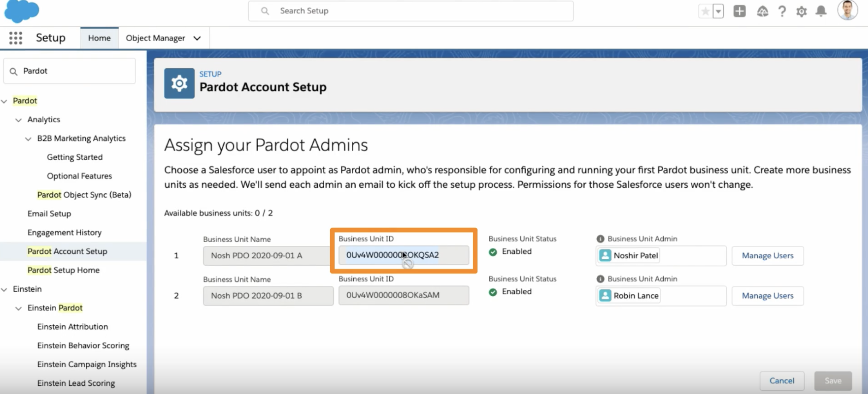
Task: Collapse the Einstein tree node
Action: point(4,289)
